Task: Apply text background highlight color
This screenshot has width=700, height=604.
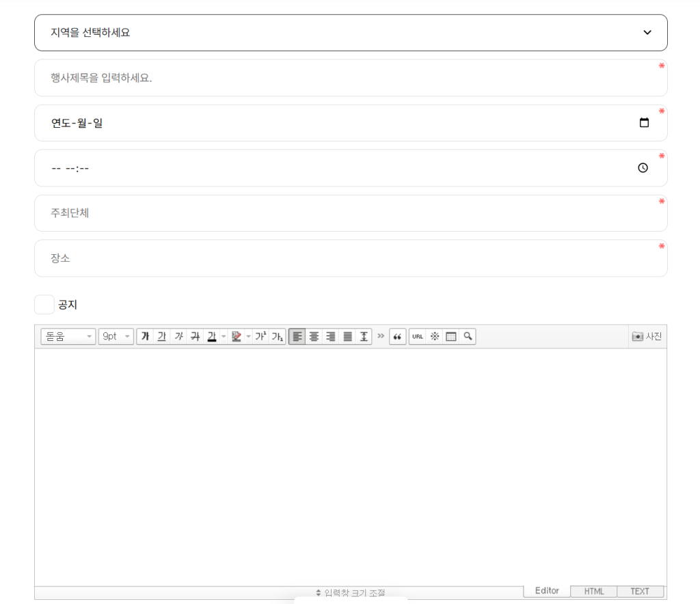Action: pyautogui.click(x=236, y=336)
